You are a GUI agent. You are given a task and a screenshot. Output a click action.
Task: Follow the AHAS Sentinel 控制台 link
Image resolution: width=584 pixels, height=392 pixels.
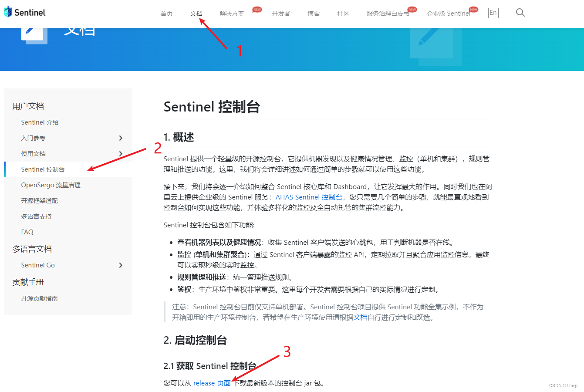pyautogui.click(x=309, y=197)
